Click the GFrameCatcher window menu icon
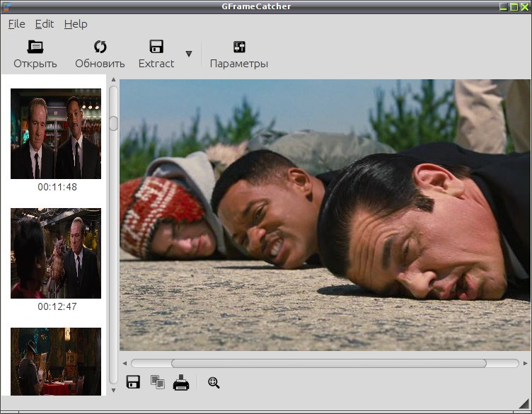The image size is (532, 414). [6, 6]
